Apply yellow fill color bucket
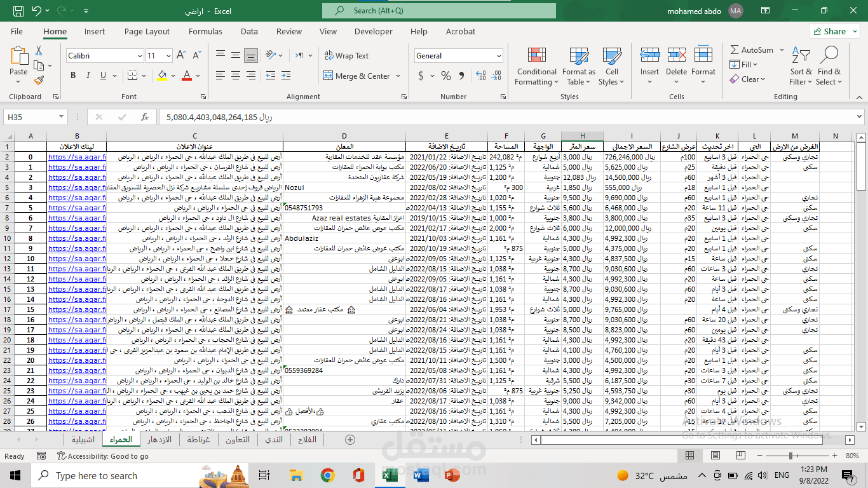This screenshot has width=868, height=488. tap(162, 76)
